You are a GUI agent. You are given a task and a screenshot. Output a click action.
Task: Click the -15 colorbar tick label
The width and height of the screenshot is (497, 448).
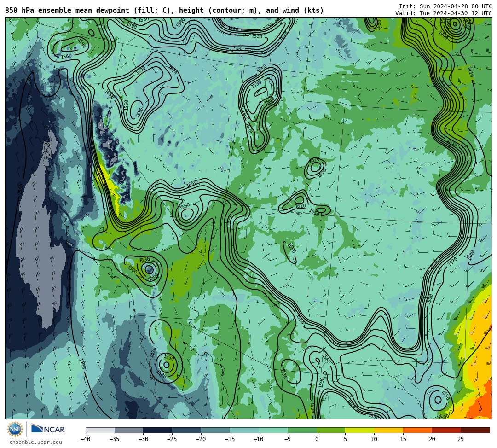pyautogui.click(x=230, y=439)
